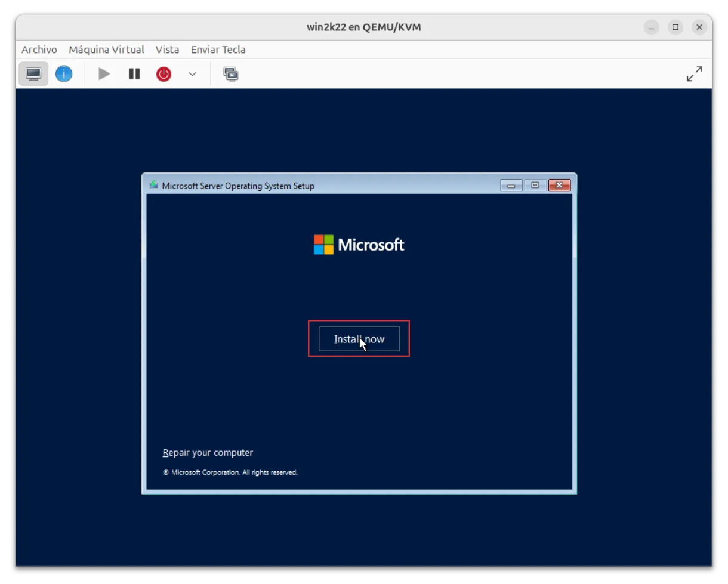Open the Máquina Virtual menu

coord(106,50)
